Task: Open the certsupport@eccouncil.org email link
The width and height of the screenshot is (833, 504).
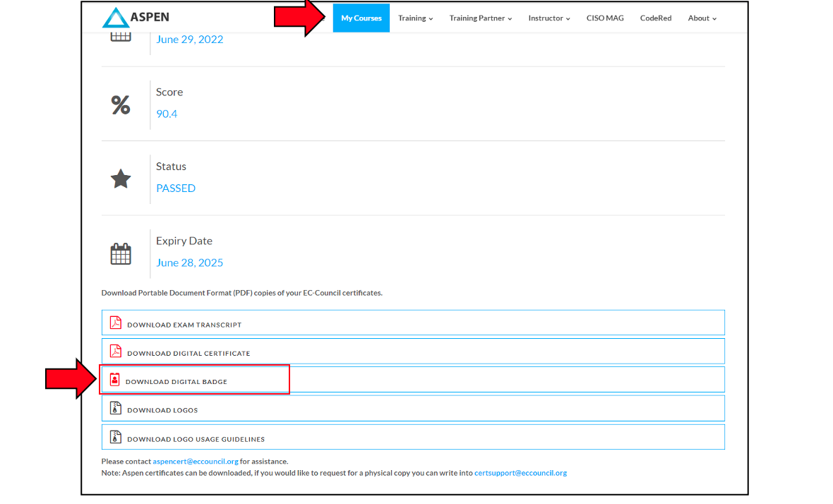Action: (520, 473)
